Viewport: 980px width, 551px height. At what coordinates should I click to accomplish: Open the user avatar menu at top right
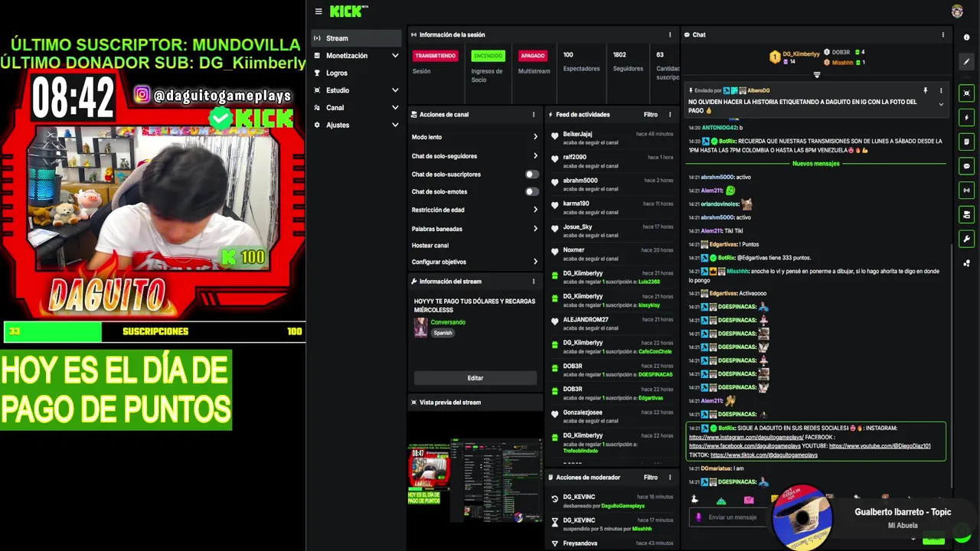coord(957,11)
